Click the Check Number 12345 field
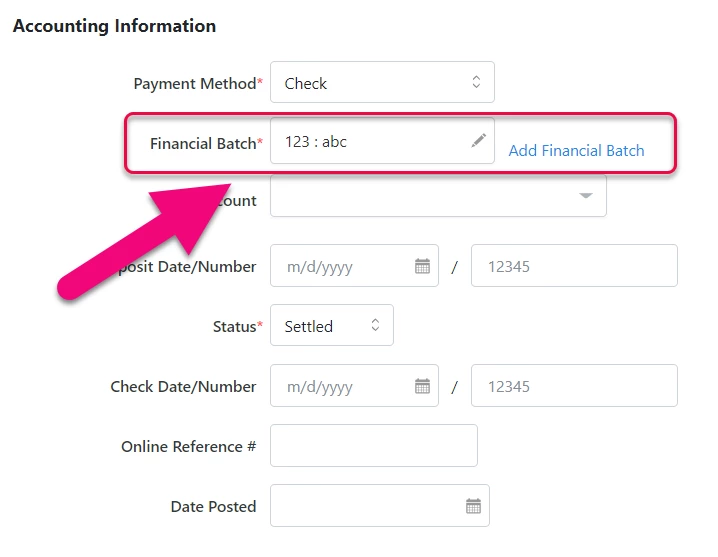Viewport: 718px width, 557px height. tap(574, 386)
